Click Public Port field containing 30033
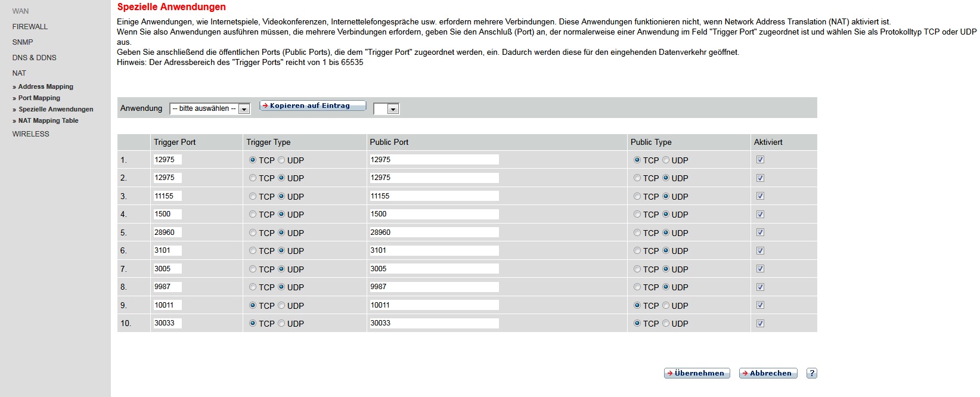The height and width of the screenshot is (397, 980). point(434,323)
